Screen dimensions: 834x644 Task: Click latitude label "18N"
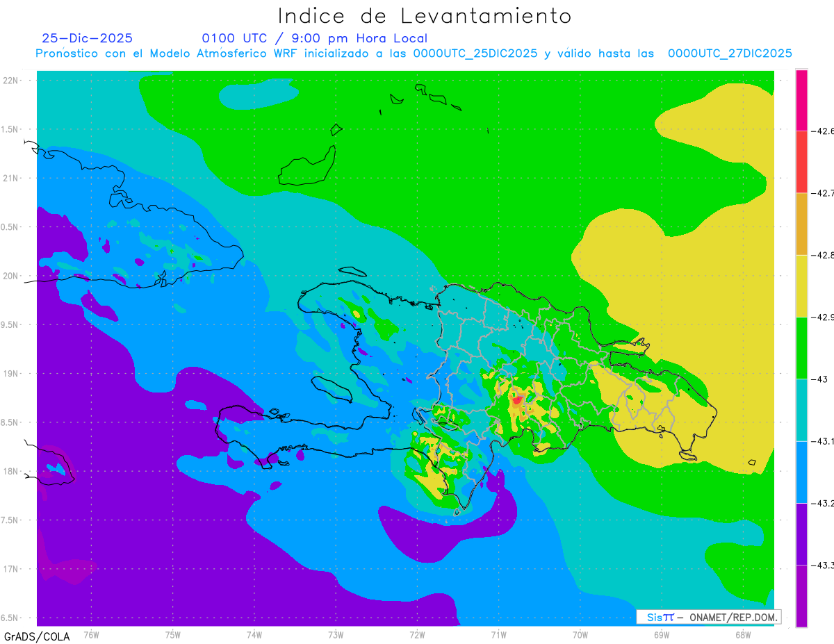[11, 471]
